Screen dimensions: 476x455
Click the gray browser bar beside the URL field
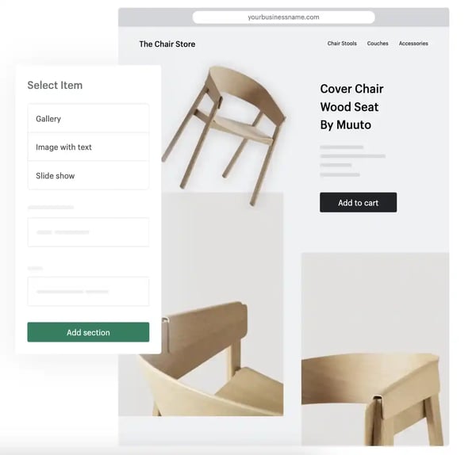point(412,17)
